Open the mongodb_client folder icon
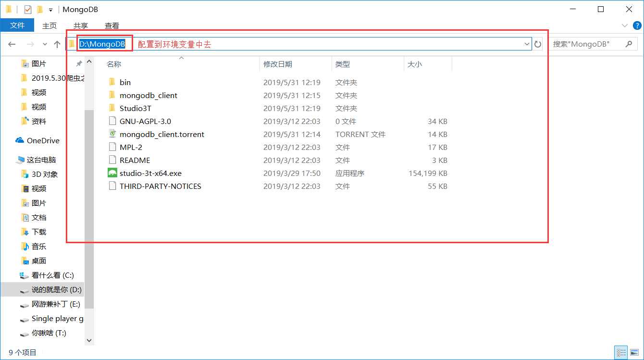 point(112,95)
